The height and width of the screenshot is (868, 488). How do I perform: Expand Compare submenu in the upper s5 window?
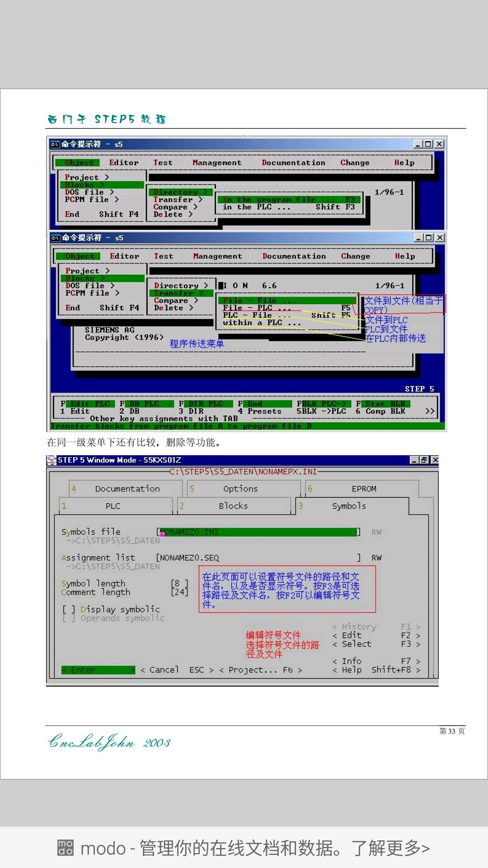click(175, 207)
